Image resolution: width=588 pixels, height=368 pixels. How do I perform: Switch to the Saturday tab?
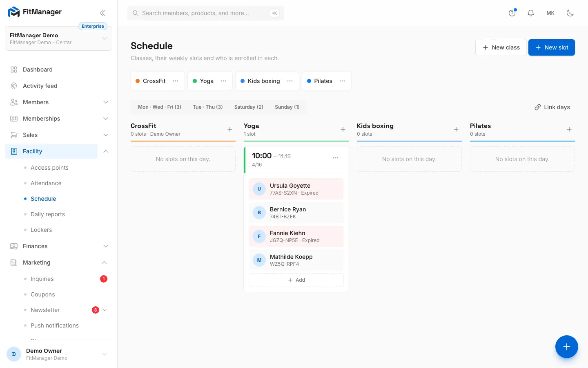[x=249, y=107]
